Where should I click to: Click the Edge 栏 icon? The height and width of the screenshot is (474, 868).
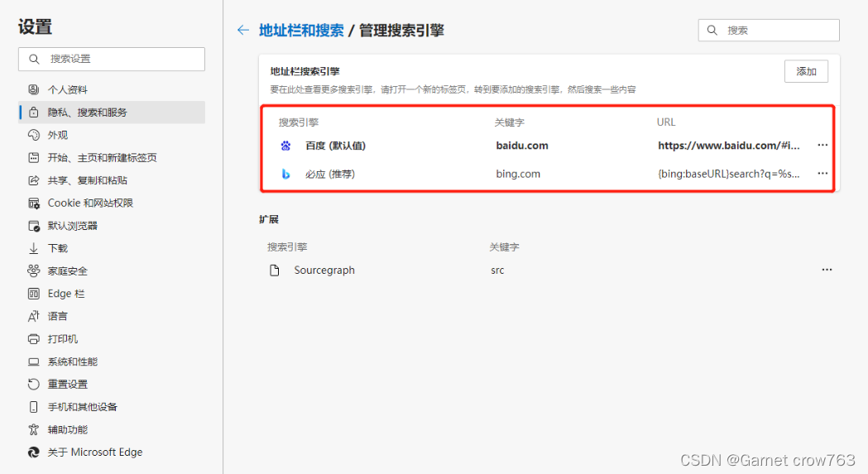click(34, 294)
